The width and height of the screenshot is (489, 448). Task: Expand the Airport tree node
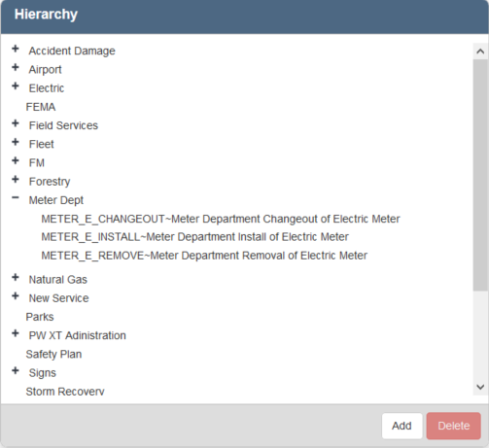[16, 68]
